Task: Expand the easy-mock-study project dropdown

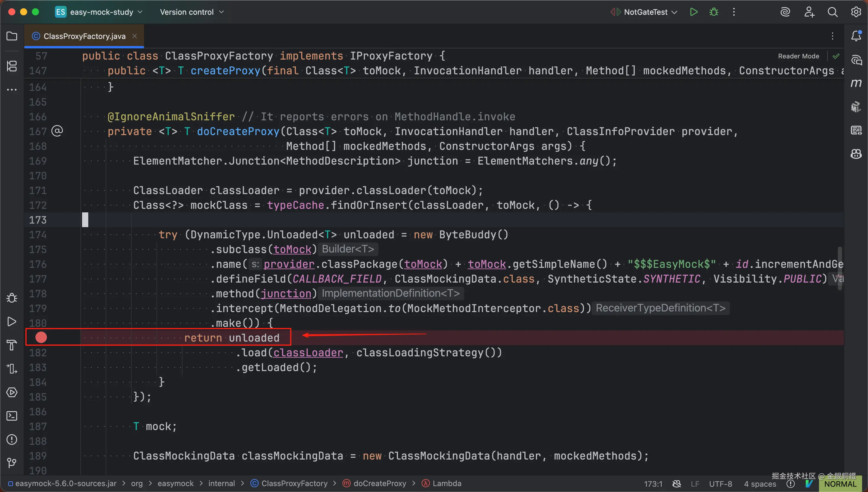Action: 102,12
